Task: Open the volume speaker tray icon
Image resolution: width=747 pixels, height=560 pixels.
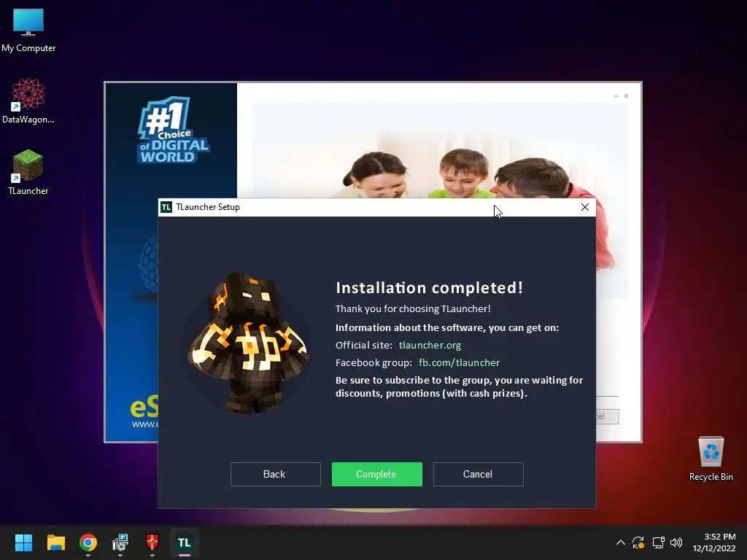Action: point(676,542)
